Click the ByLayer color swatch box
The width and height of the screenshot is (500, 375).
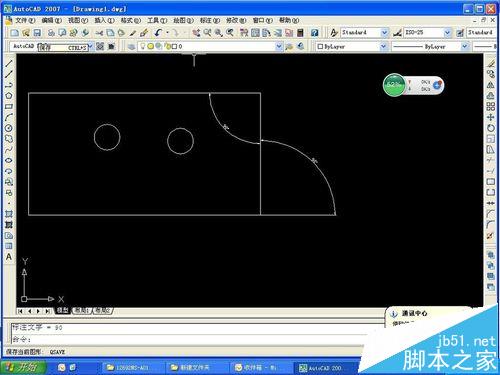pyautogui.click(x=320, y=47)
